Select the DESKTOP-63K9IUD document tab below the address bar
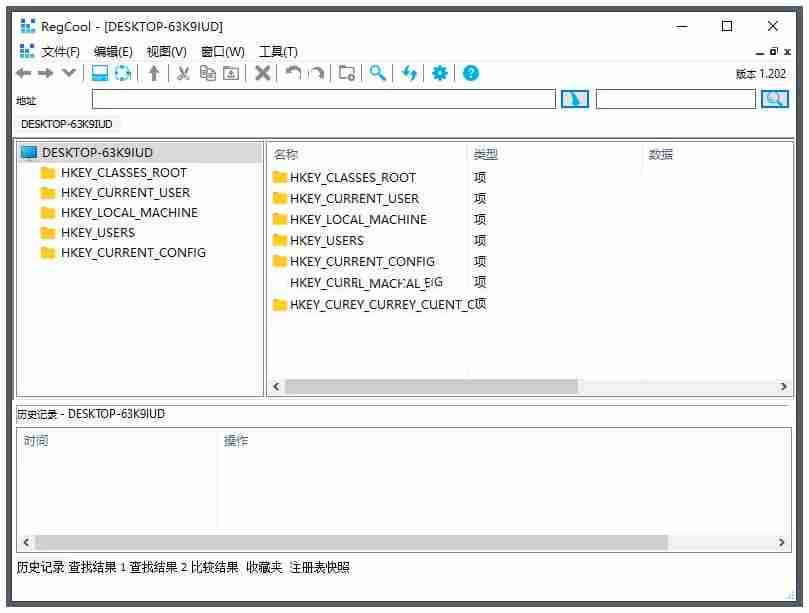 pyautogui.click(x=67, y=124)
